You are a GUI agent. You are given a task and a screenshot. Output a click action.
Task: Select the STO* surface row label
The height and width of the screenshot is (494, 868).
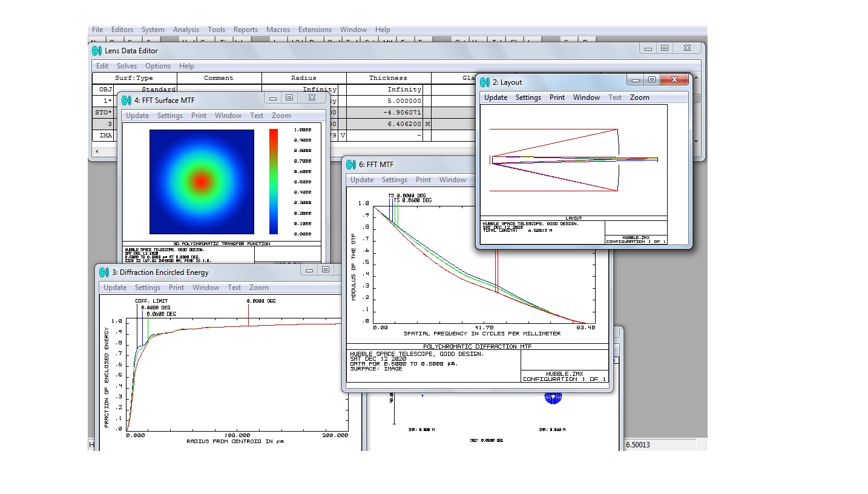102,113
